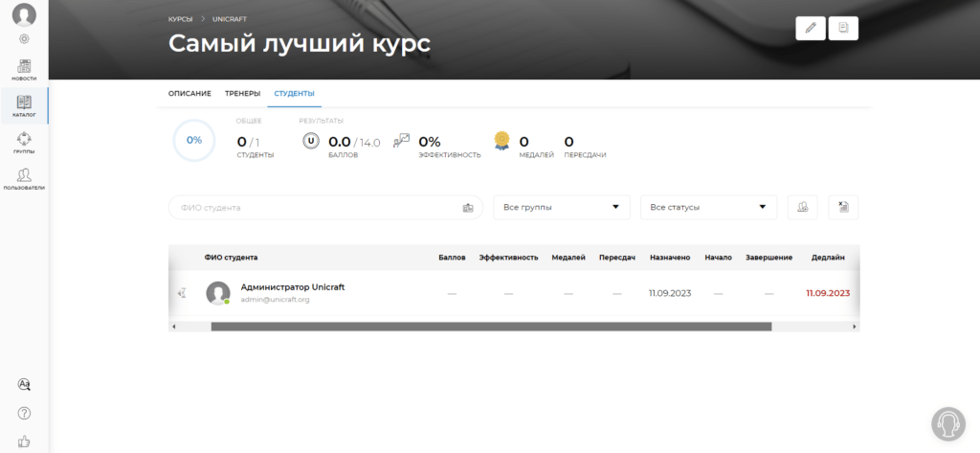Open the Все статусы dropdown
This screenshot has height=453, width=980.
click(709, 207)
